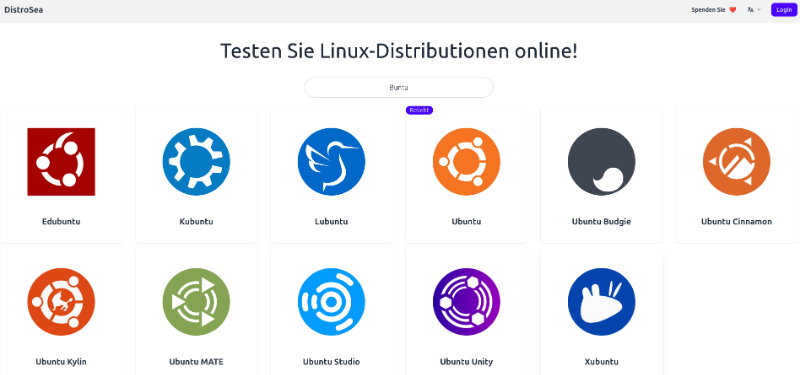
Task: Click the Beliebt badge on Ubuntu card
Action: [x=419, y=110]
